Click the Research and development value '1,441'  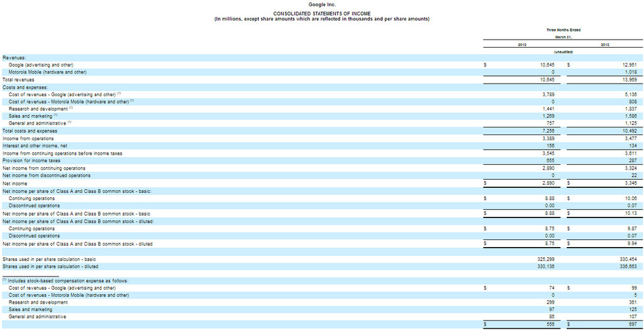pos(548,109)
